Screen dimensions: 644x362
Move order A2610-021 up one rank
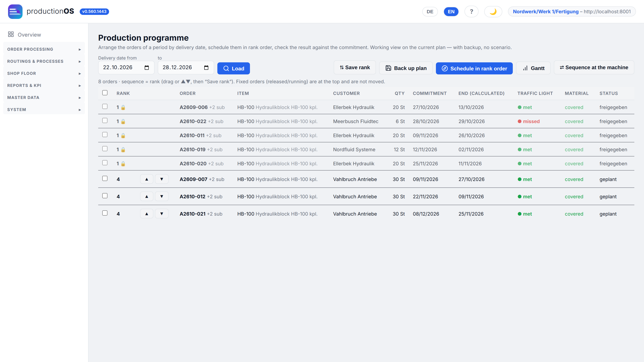coord(147,214)
